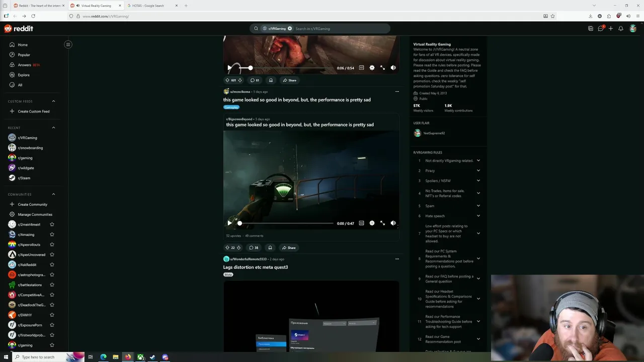Favorite r/DIWHY with star
This screenshot has width=644, height=362.
(x=52, y=315)
